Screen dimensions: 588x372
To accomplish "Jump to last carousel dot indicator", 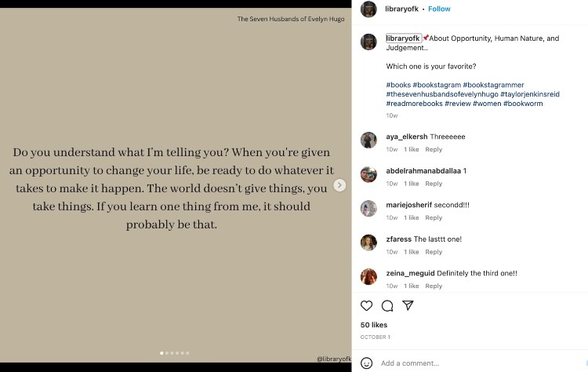I will tap(187, 353).
